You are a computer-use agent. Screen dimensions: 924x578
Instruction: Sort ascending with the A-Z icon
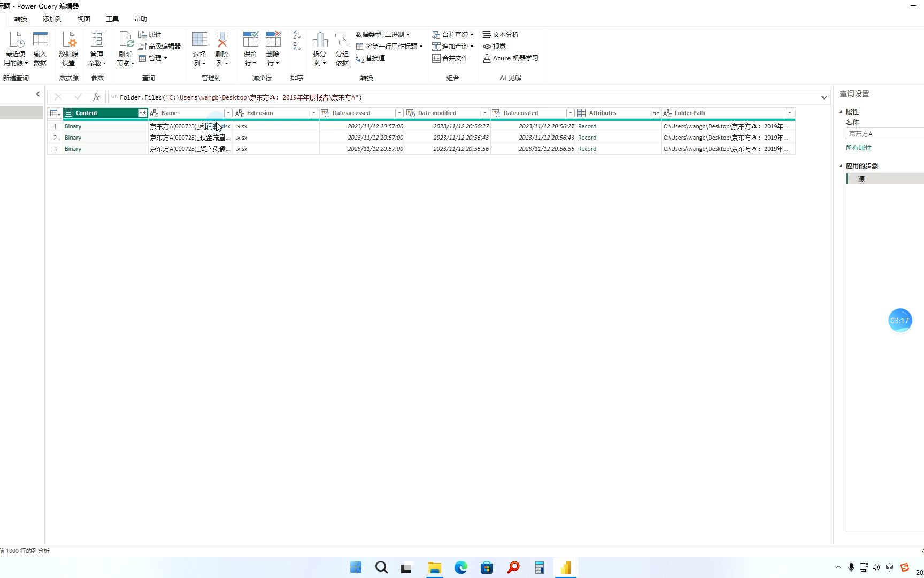click(297, 34)
